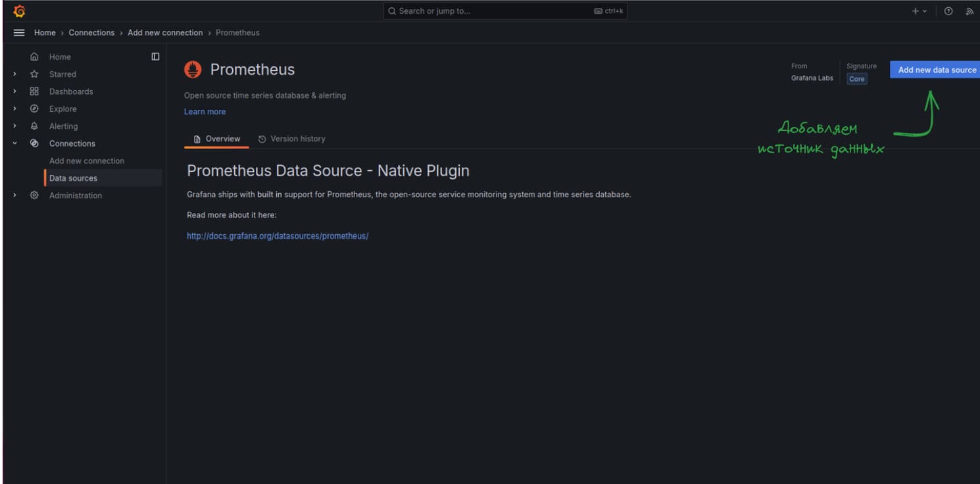Click the Explore compass icon
Viewport: 980px width, 484px height.
[x=34, y=109]
